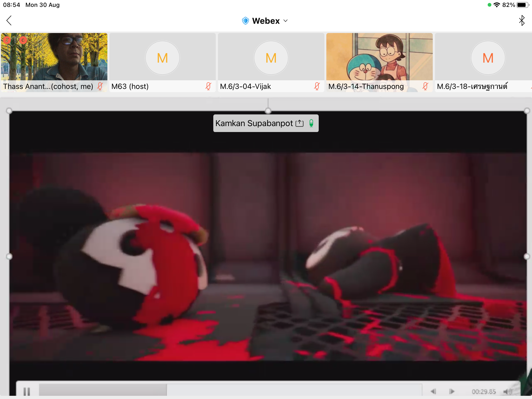Screen dimensions: 532x399
Task: Tap the Bluetooth audio icon
Action: click(522, 21)
